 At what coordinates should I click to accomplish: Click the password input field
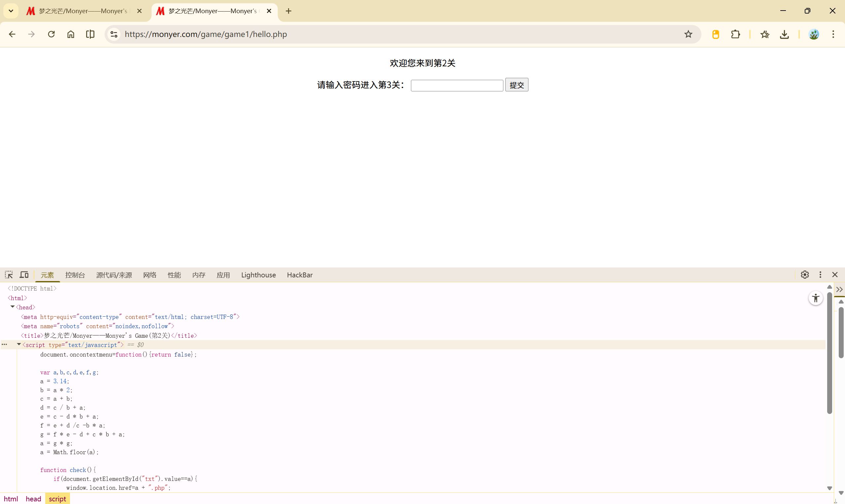(x=456, y=85)
